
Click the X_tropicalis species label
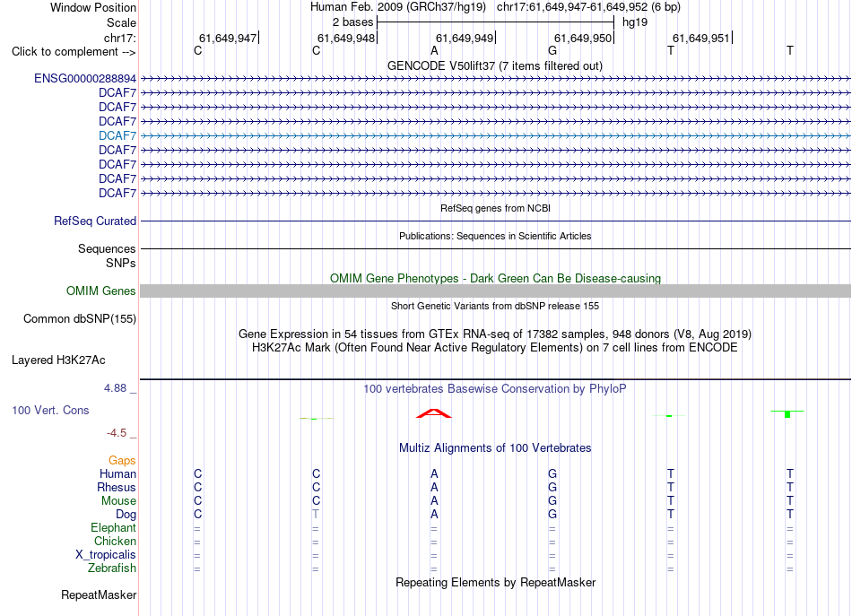coord(106,555)
